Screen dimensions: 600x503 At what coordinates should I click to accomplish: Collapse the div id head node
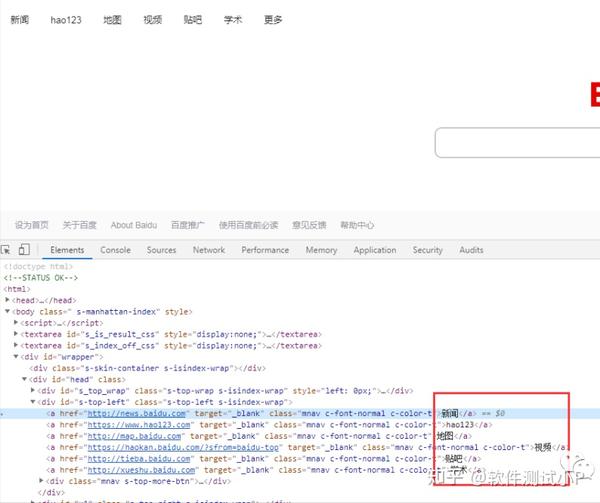click(x=24, y=379)
